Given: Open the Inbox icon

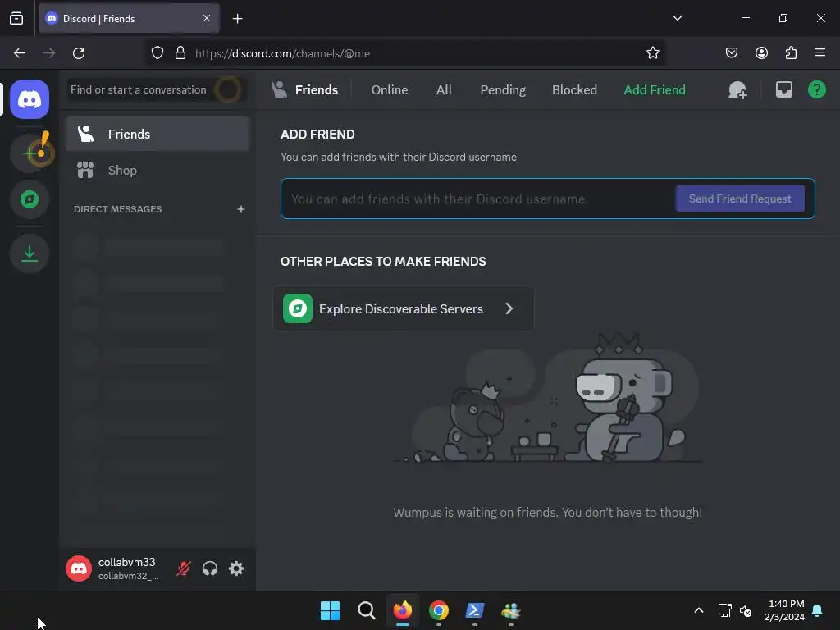Looking at the screenshot, I should point(783,89).
